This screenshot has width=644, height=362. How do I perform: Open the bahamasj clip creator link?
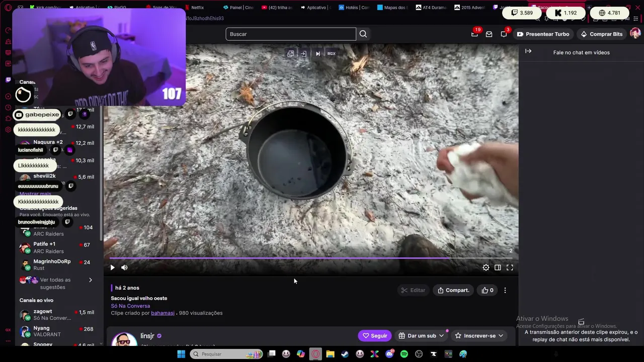pyautogui.click(x=163, y=313)
